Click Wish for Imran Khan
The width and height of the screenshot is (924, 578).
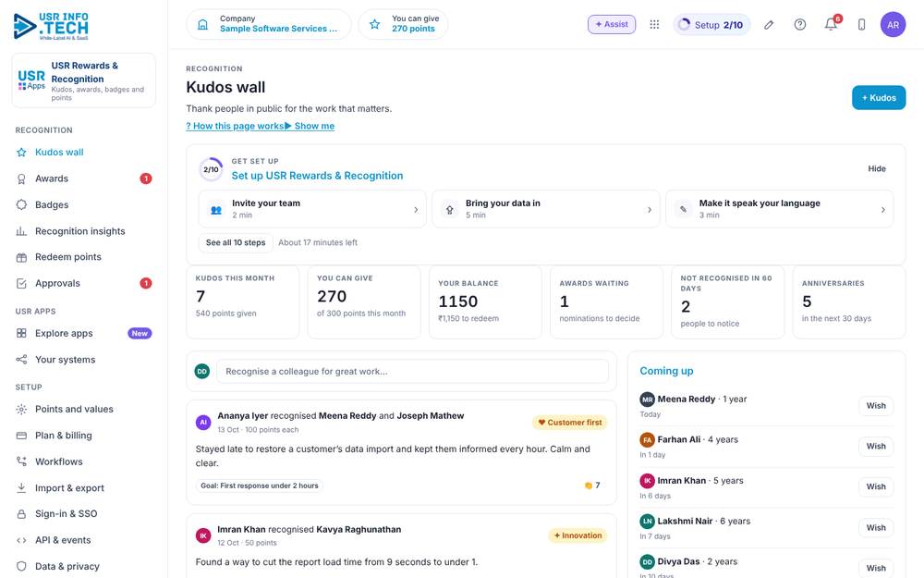click(x=876, y=486)
